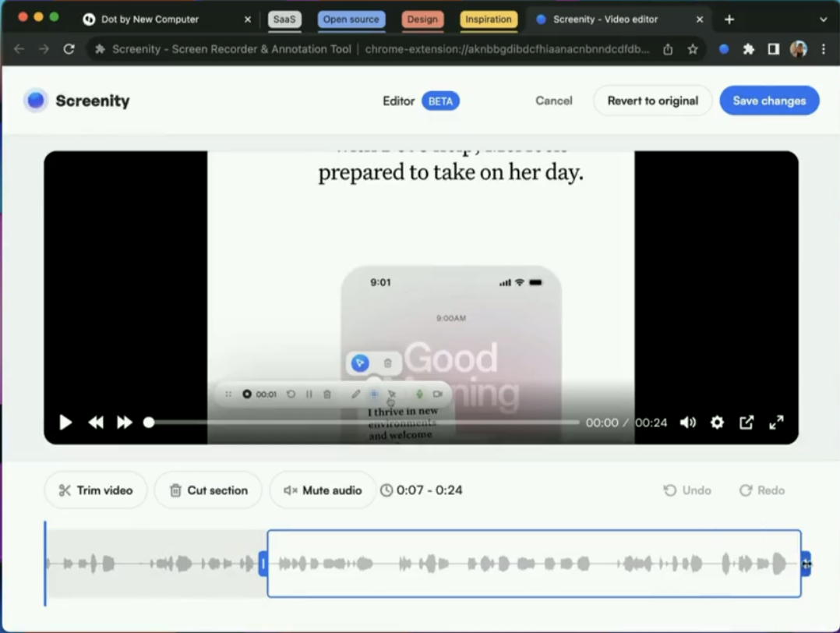Open the Chrome three-dot menu
The height and width of the screenshot is (633, 840).
(x=824, y=49)
